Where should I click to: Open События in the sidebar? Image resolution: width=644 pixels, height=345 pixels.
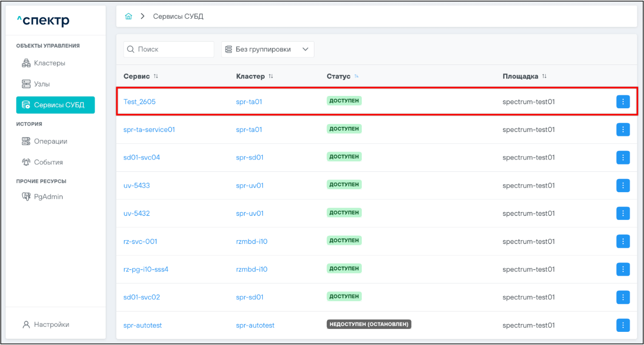tap(48, 162)
